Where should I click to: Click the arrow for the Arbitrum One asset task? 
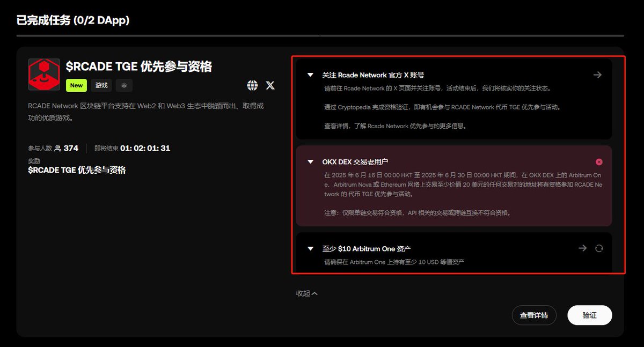(x=582, y=248)
